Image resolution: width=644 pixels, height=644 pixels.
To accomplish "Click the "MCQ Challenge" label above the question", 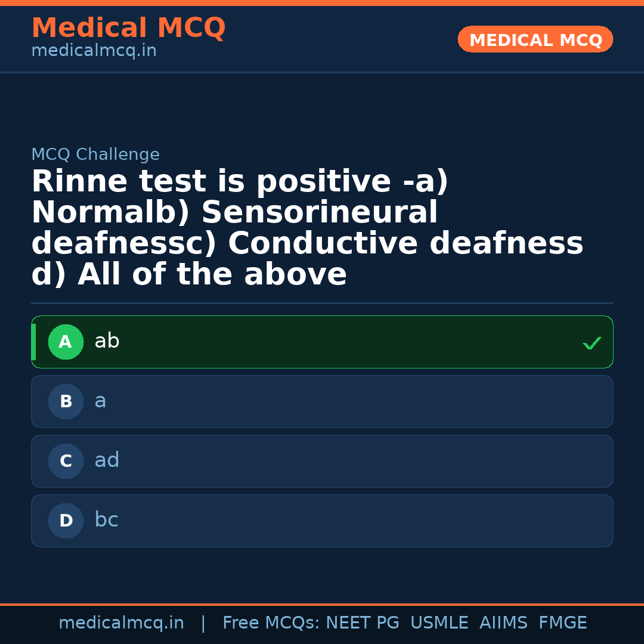I will 95,154.
